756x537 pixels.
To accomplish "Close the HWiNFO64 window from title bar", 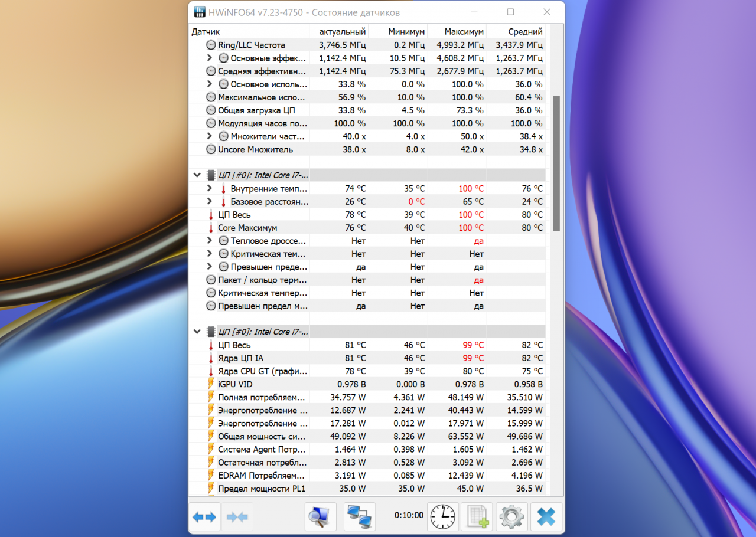I will pyautogui.click(x=547, y=12).
